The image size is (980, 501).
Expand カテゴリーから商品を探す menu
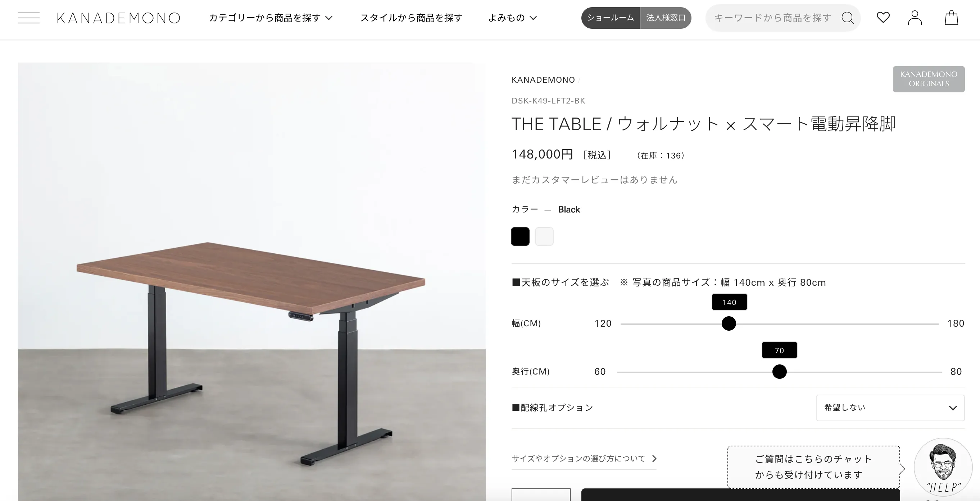tap(271, 18)
